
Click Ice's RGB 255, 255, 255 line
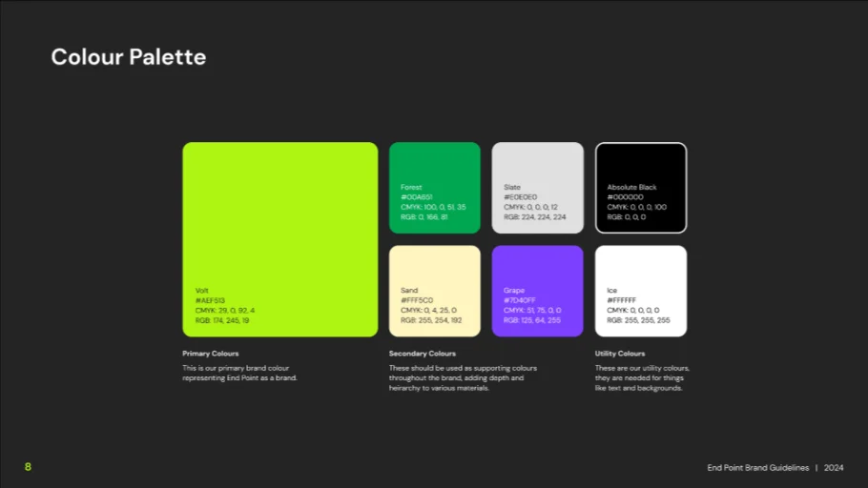[x=639, y=320]
